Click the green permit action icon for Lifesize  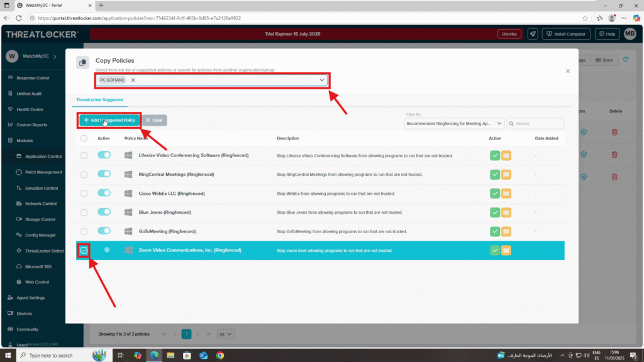pos(495,156)
